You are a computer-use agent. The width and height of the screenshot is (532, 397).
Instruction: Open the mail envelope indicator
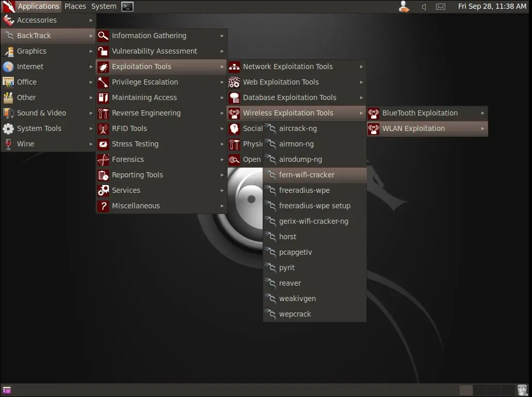pos(440,7)
